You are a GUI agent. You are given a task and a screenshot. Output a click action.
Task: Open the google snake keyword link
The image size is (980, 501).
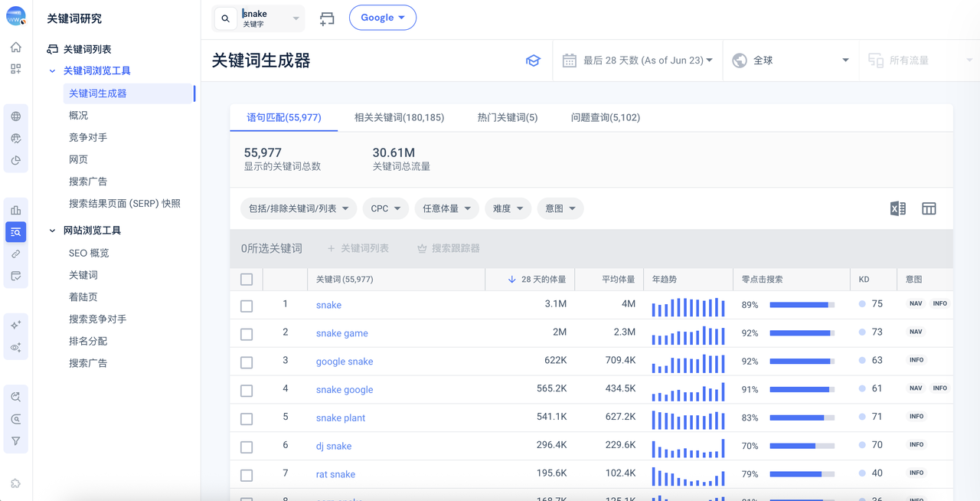click(345, 362)
